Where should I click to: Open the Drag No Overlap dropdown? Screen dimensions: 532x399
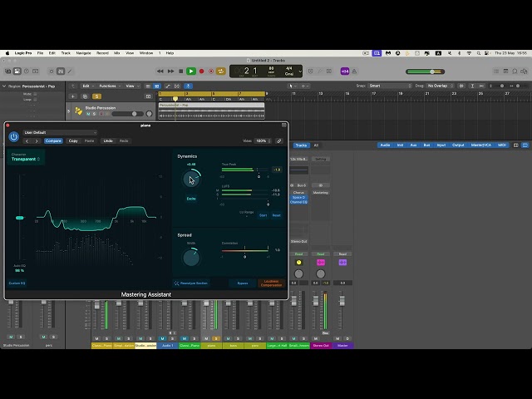pos(440,86)
